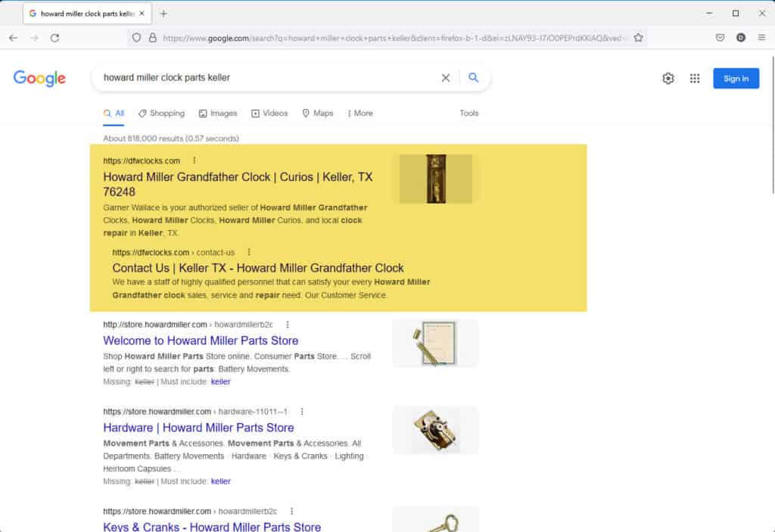Submit search with the magnifier icon
Viewport: 775px width, 532px height.
(473, 78)
